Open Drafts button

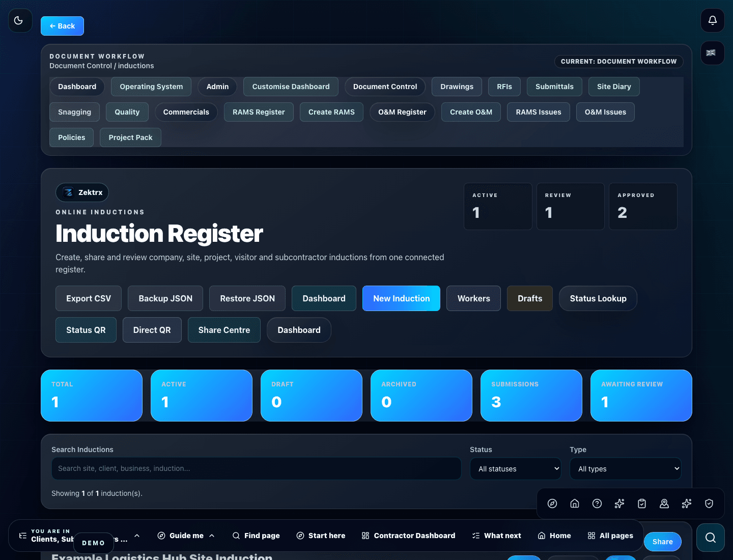530,298
